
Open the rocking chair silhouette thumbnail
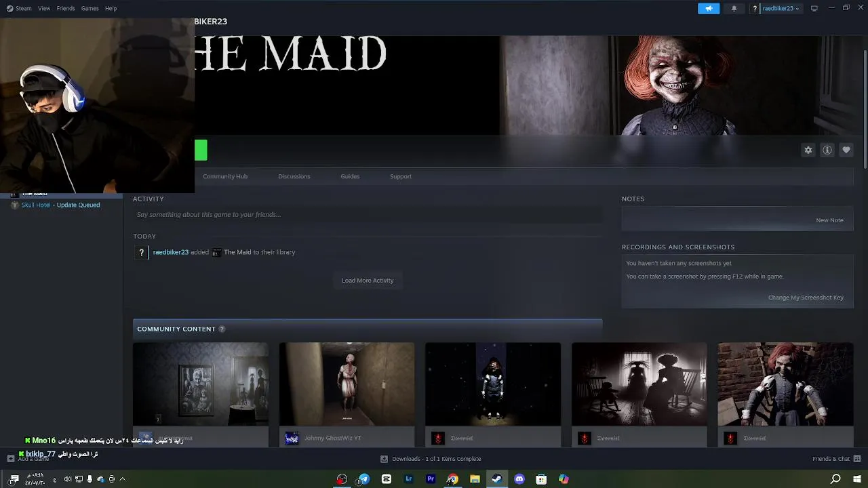point(639,384)
